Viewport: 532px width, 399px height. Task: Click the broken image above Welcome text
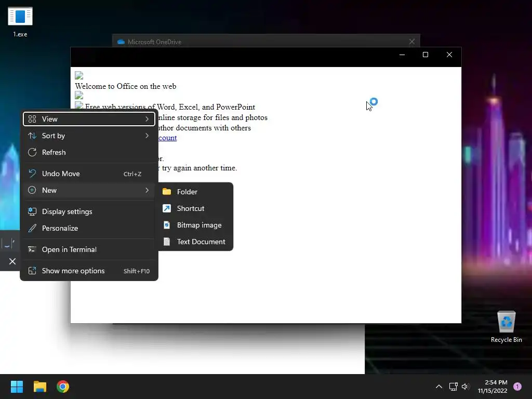click(79, 75)
